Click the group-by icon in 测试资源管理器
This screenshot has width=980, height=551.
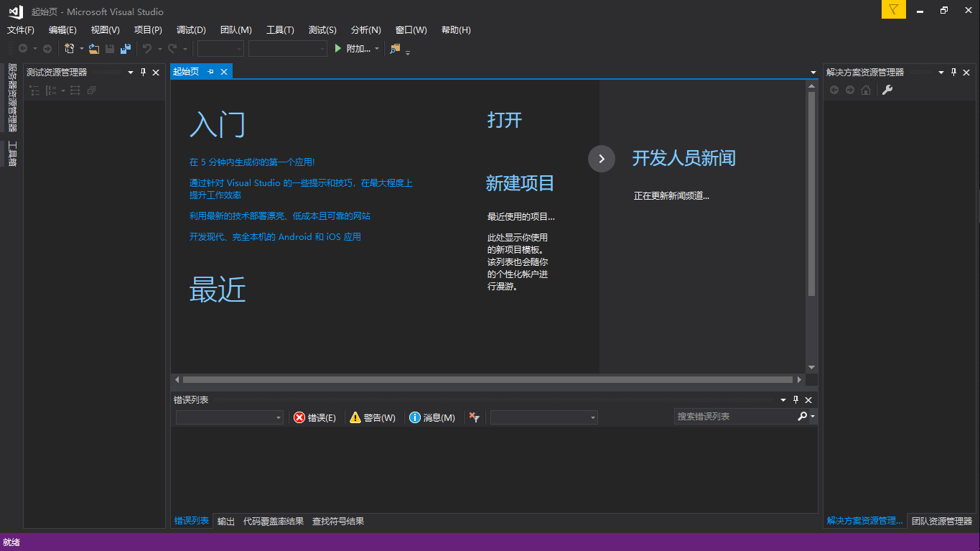[51, 91]
